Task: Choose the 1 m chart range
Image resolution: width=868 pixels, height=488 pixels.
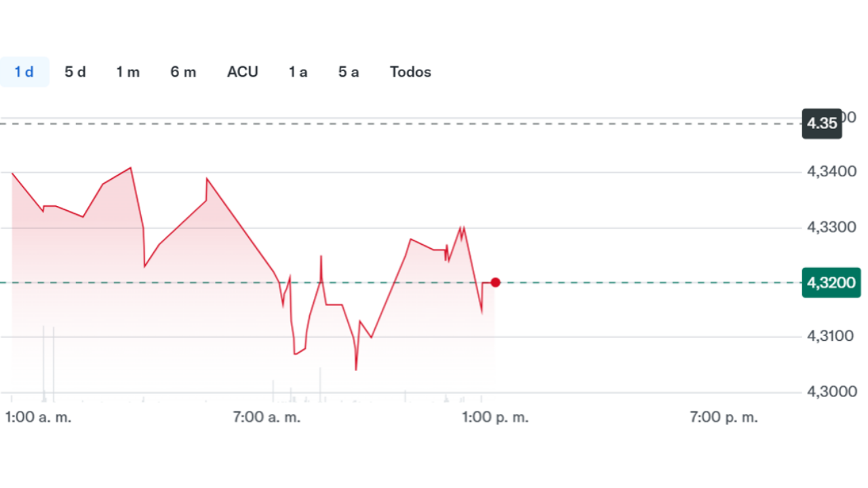Action: [x=127, y=72]
